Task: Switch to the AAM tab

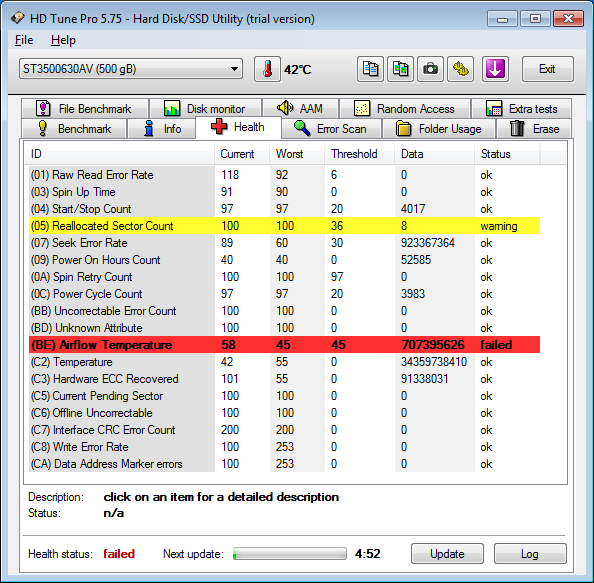Action: coord(300,109)
